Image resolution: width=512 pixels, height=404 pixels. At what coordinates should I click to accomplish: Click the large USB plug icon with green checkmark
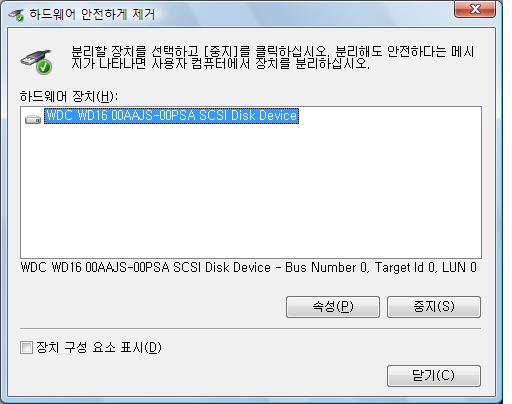click(36, 62)
